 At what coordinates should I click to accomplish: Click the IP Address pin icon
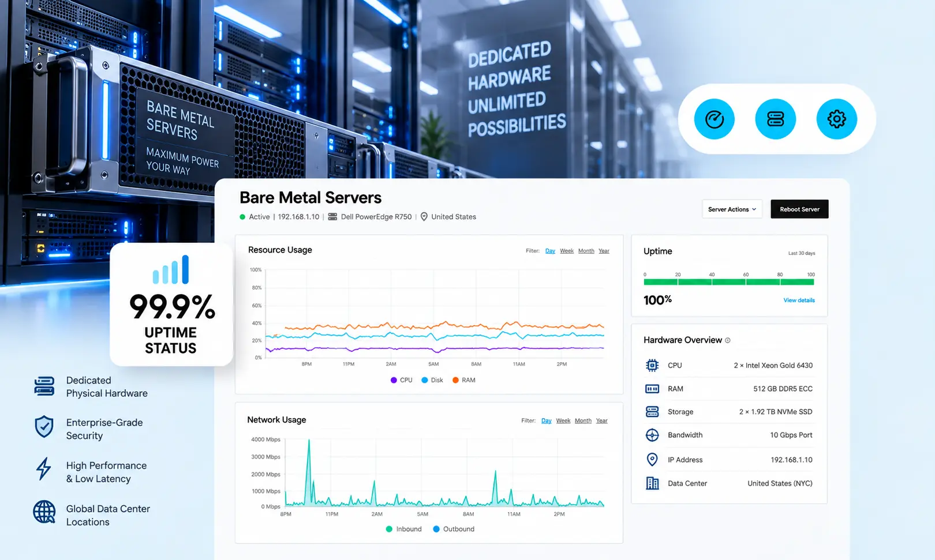coord(652,460)
